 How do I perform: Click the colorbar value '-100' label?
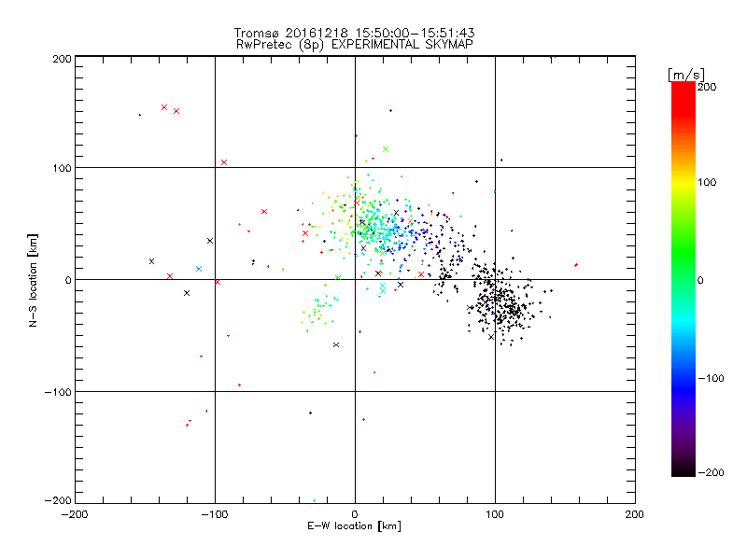point(711,378)
